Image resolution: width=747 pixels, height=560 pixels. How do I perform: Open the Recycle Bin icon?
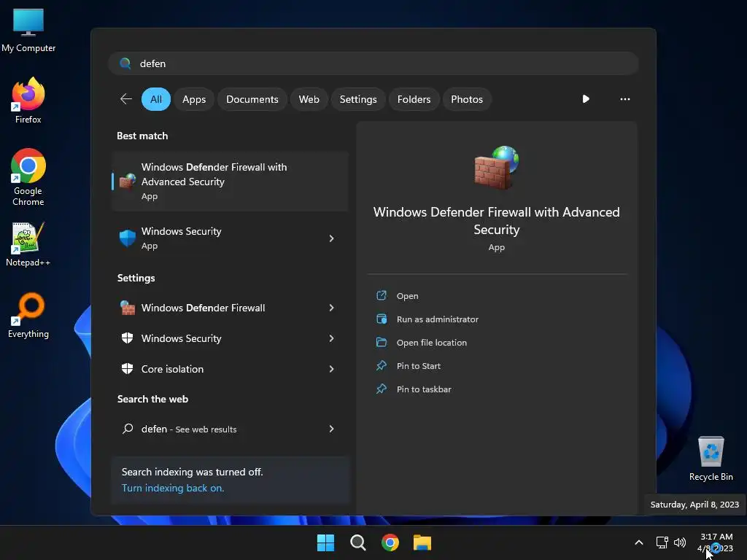pos(711,458)
